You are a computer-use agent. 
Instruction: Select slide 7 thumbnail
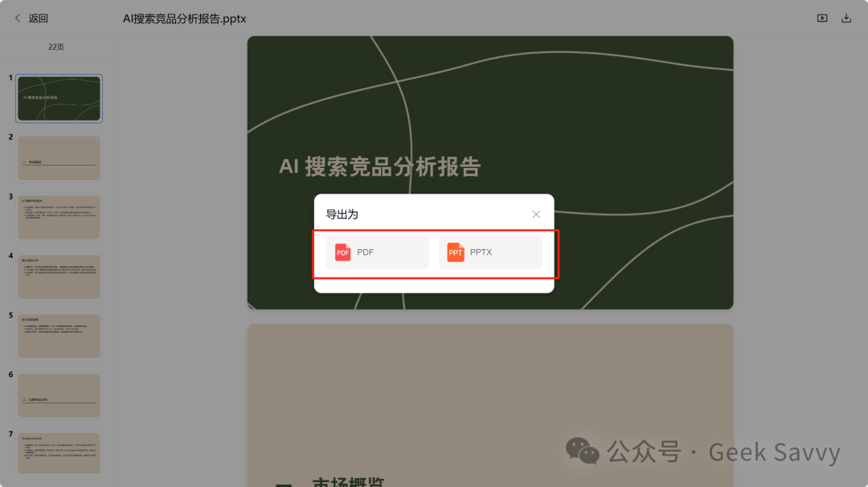click(59, 452)
